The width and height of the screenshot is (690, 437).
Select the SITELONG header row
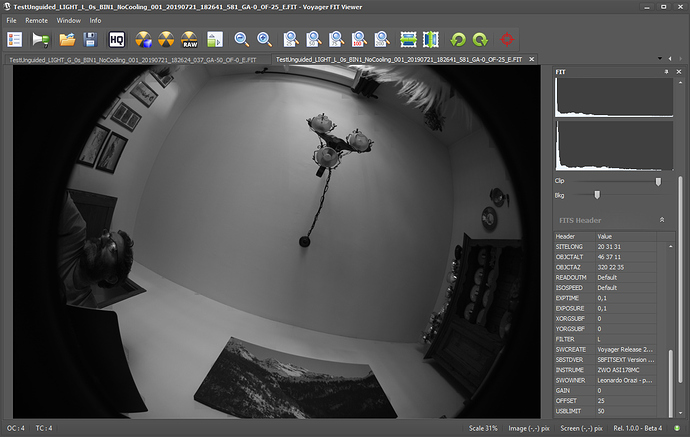[x=605, y=247]
